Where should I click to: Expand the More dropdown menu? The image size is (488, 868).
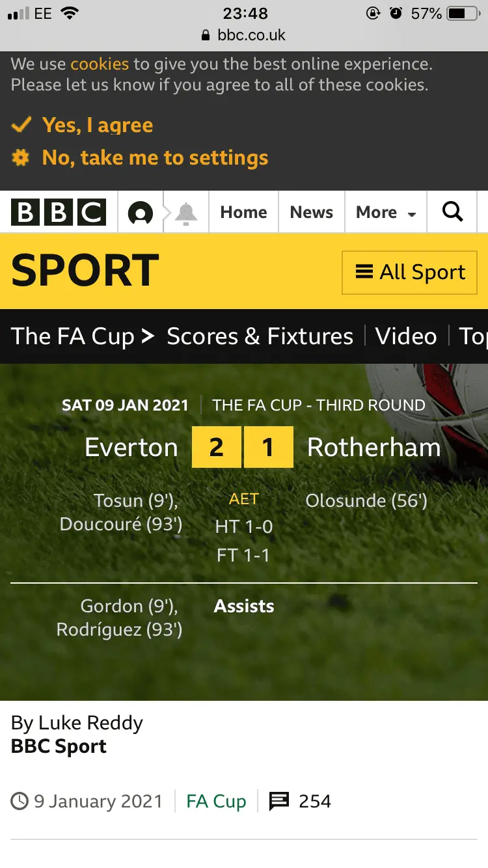click(385, 212)
